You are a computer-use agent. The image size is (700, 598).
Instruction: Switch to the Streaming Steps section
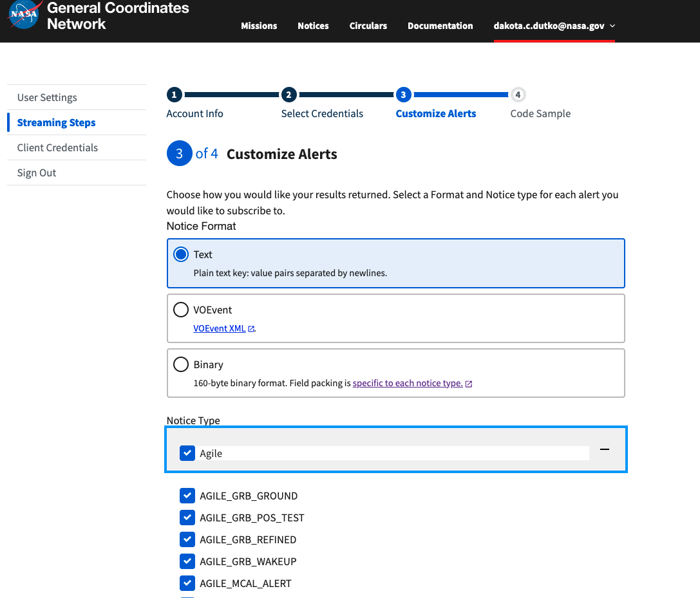[x=55, y=122]
